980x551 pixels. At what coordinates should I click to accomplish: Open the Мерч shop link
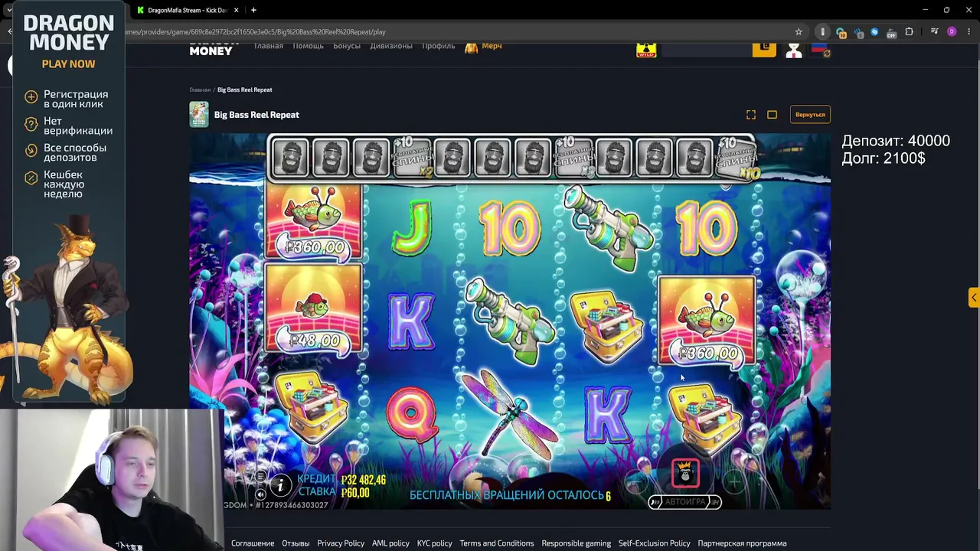click(484, 47)
